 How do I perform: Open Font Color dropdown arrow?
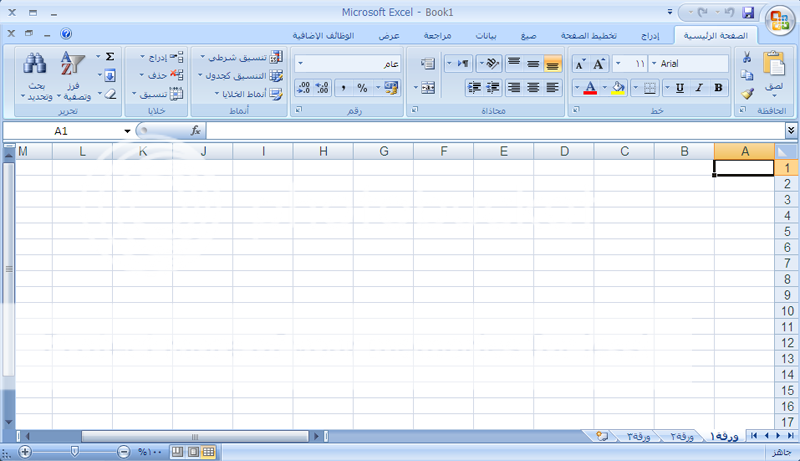point(577,88)
